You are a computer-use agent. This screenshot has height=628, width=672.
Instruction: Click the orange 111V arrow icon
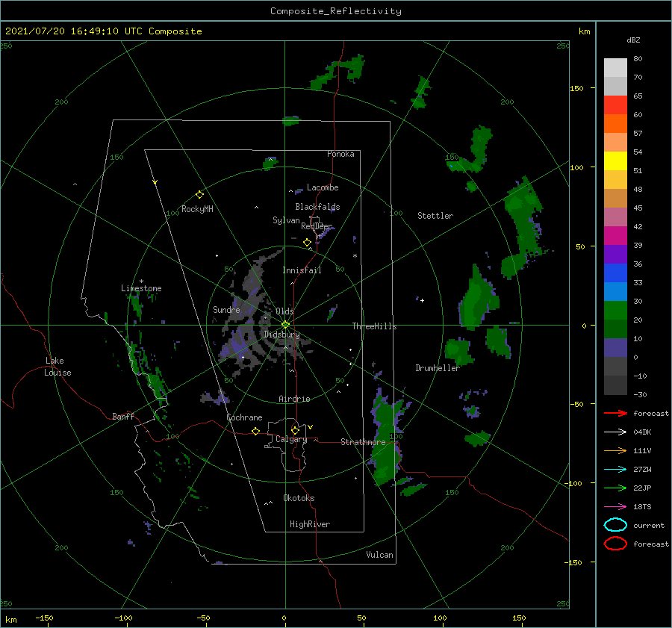coord(615,450)
